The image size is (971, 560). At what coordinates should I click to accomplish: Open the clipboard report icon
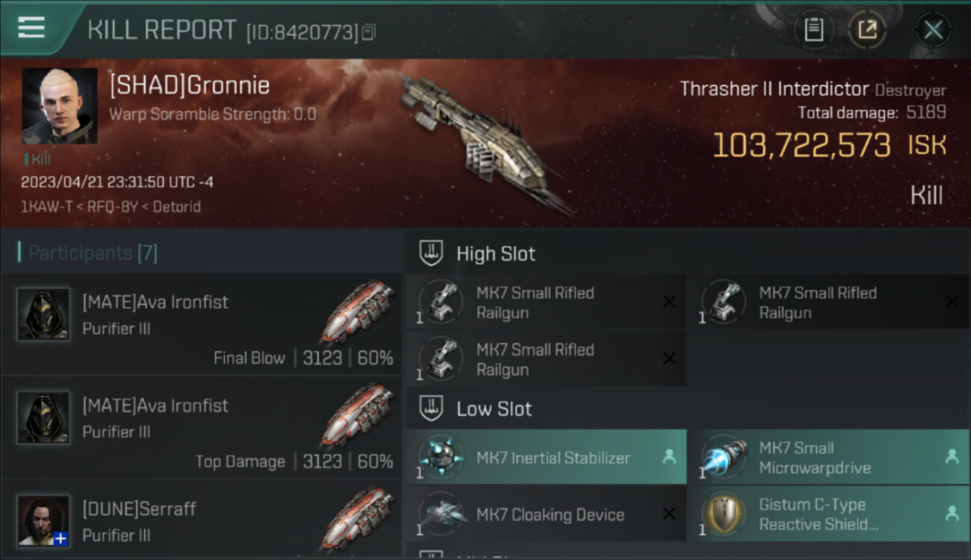pos(814,30)
